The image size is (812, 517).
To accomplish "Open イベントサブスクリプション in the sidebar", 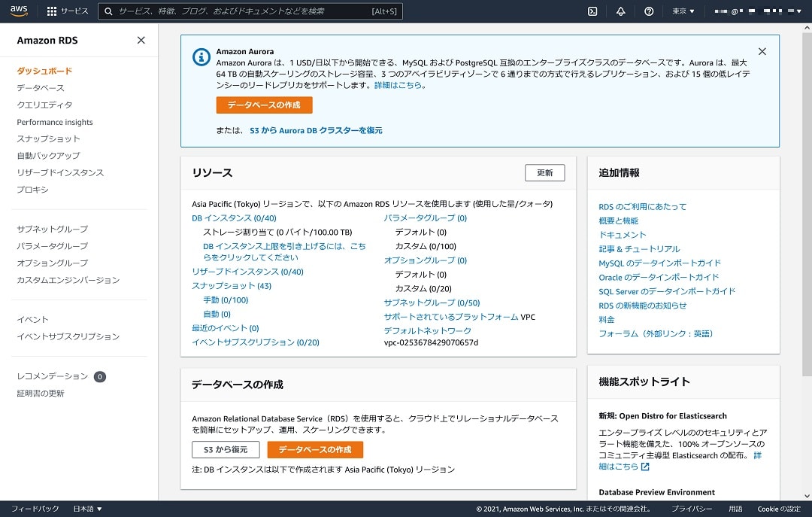I will (x=68, y=336).
